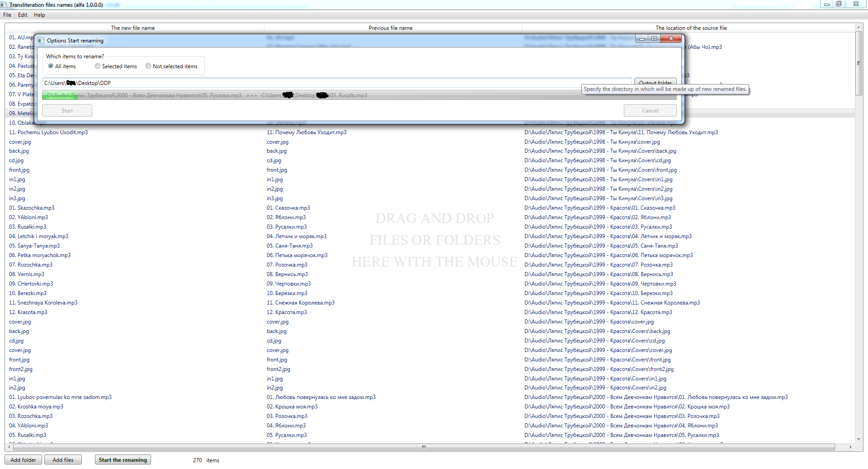The width and height of the screenshot is (868, 469).
Task: Click source path ending 'Красота\05. Саня-Таня.mp3'
Action: 601,246
